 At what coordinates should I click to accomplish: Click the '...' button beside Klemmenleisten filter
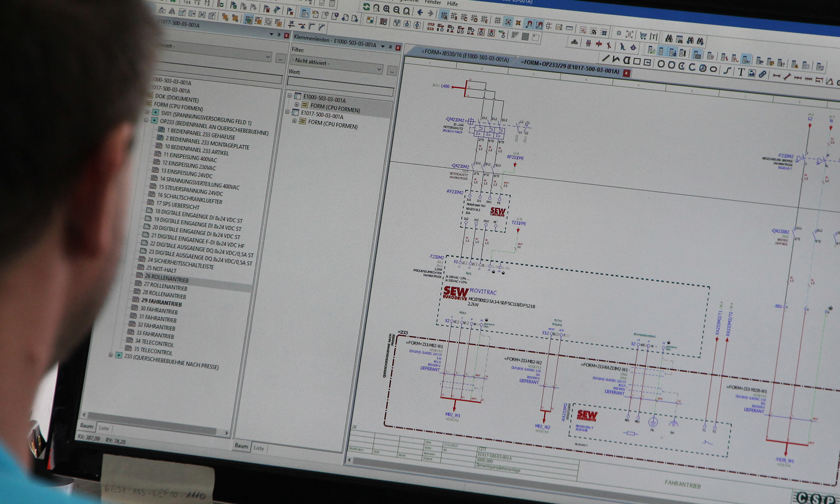tap(391, 71)
